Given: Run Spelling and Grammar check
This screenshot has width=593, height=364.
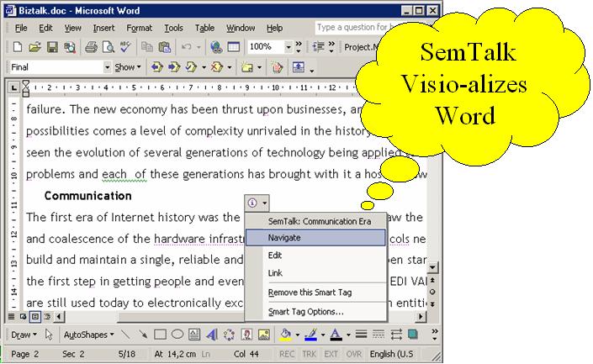Looking at the screenshot, I should tap(125, 47).
